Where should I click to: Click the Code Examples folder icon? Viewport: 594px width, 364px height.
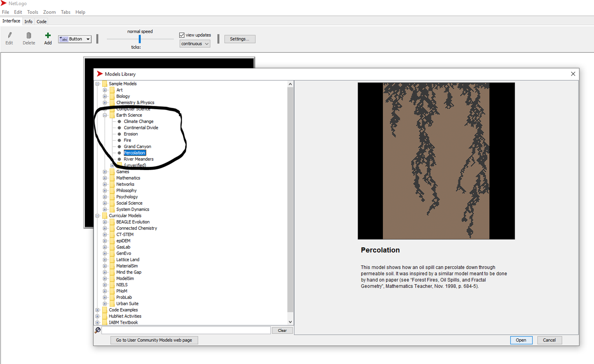(105, 310)
